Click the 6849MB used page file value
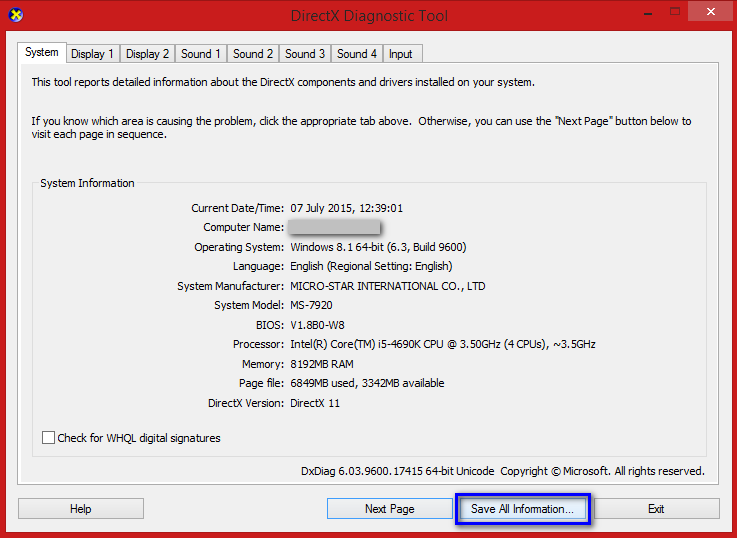The height and width of the screenshot is (538, 737). point(367,383)
